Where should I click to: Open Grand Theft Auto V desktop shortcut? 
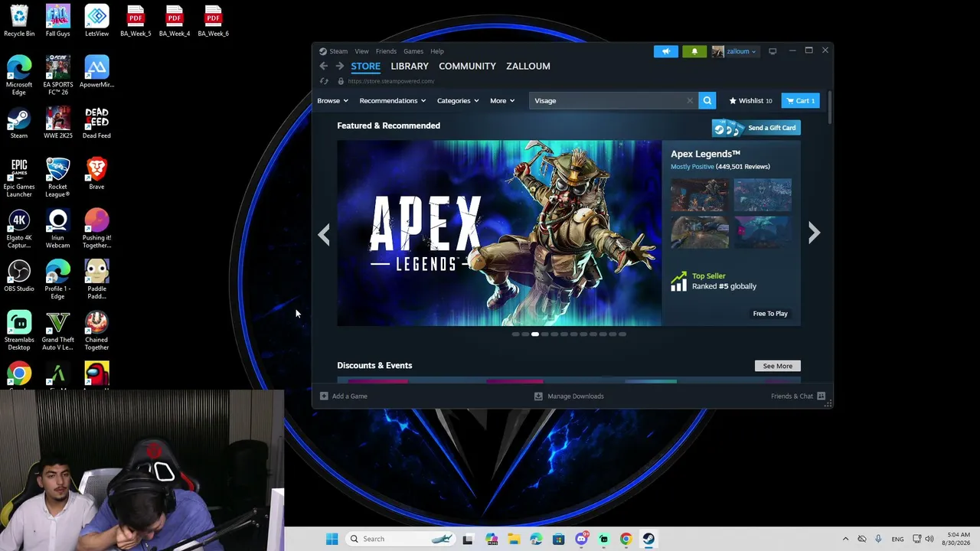tap(57, 331)
